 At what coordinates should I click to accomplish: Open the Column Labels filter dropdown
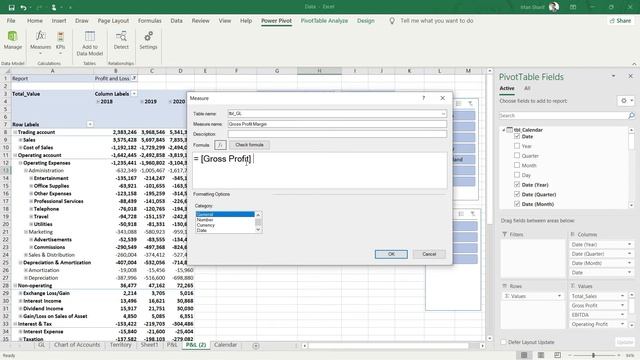click(x=134, y=93)
